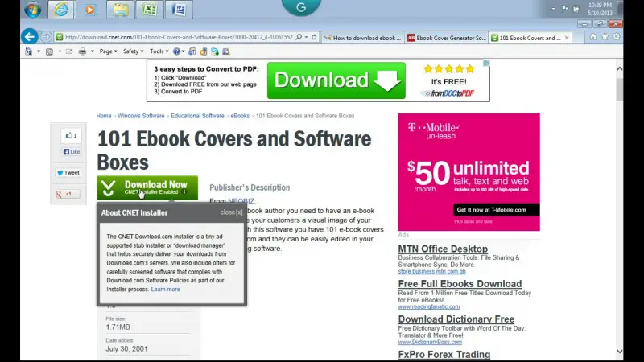Click the 'Learn more' link in installer popup
The height and width of the screenshot is (362, 644).
(165, 290)
